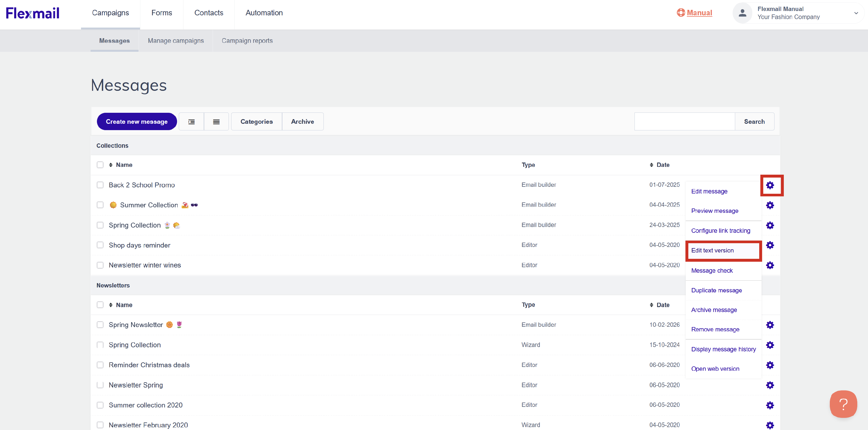Open the orange help question-mark bubble
868x430 pixels.
[x=843, y=404]
